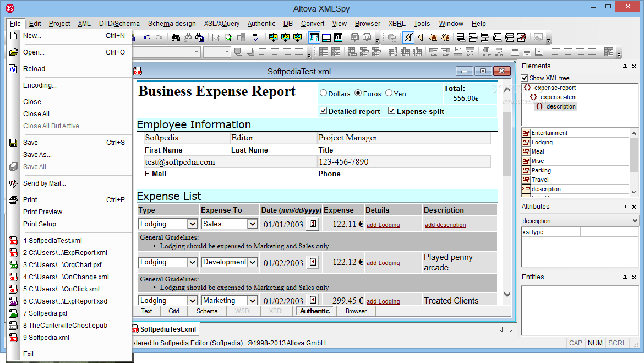The image size is (644, 363).
Task: Click the Reload document icon in File menu
Action: point(13,69)
